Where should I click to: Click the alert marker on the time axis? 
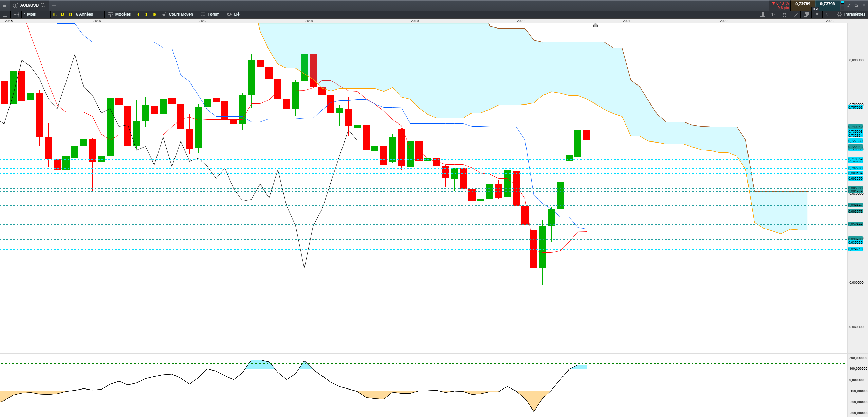pos(595,25)
